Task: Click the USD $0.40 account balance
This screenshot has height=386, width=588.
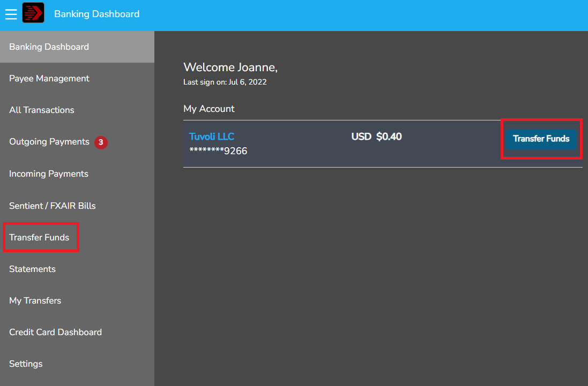Action: pyautogui.click(x=376, y=137)
